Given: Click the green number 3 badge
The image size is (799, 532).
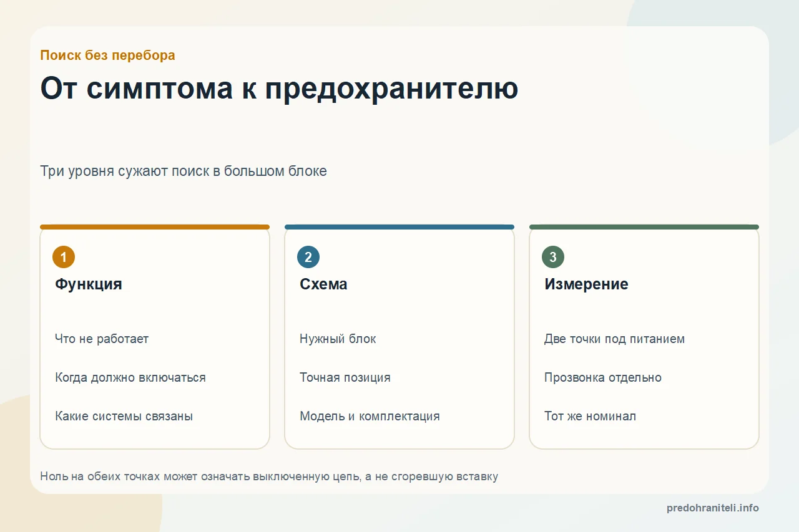Looking at the screenshot, I should [553, 257].
